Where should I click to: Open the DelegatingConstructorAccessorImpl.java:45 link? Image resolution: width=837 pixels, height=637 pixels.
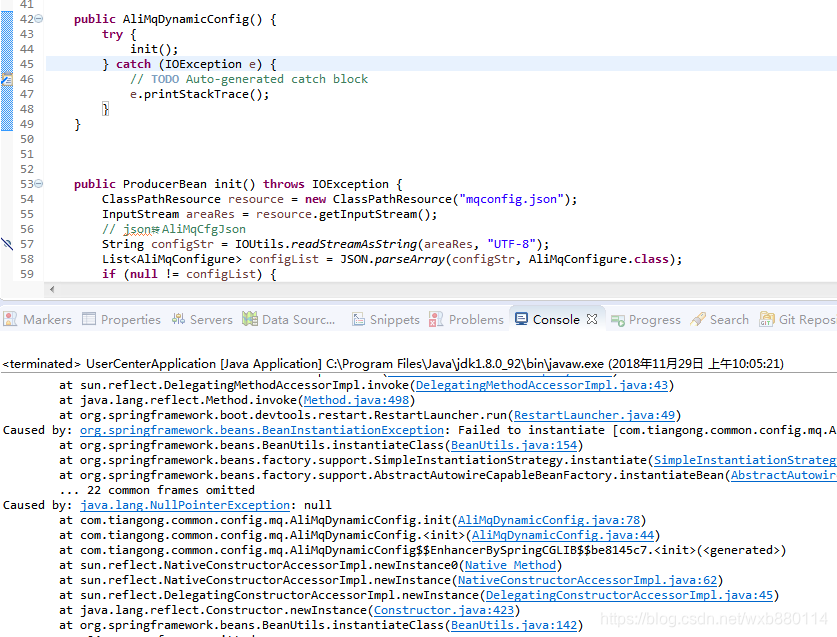[629, 595]
